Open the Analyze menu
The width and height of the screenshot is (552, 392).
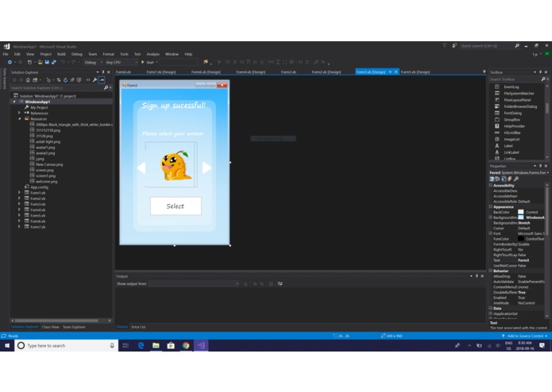152,54
